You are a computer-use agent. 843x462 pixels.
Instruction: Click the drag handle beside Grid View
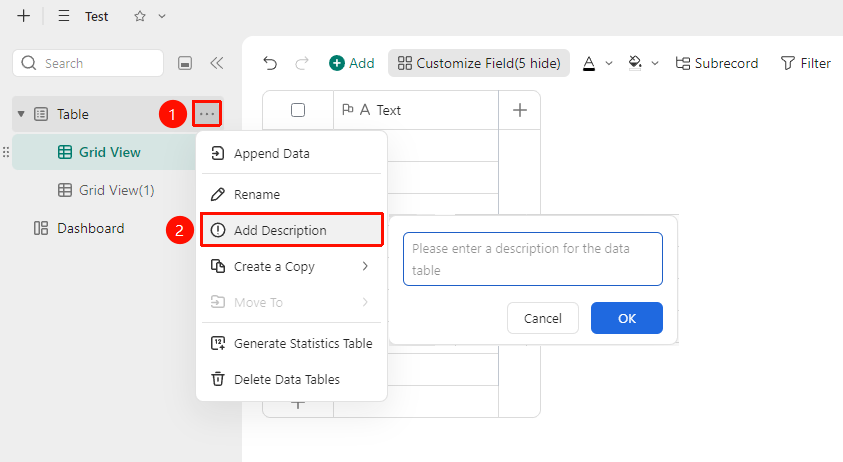pyautogui.click(x=6, y=152)
